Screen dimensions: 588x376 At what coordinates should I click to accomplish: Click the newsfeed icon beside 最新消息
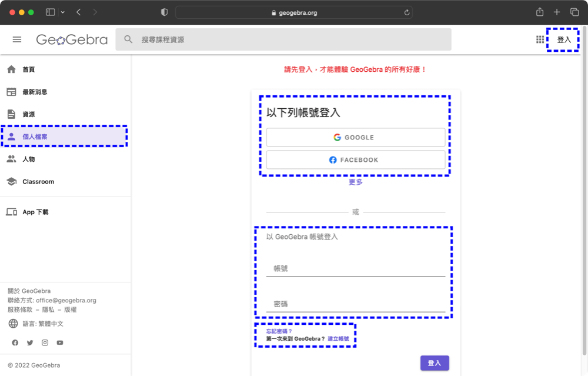(12, 92)
